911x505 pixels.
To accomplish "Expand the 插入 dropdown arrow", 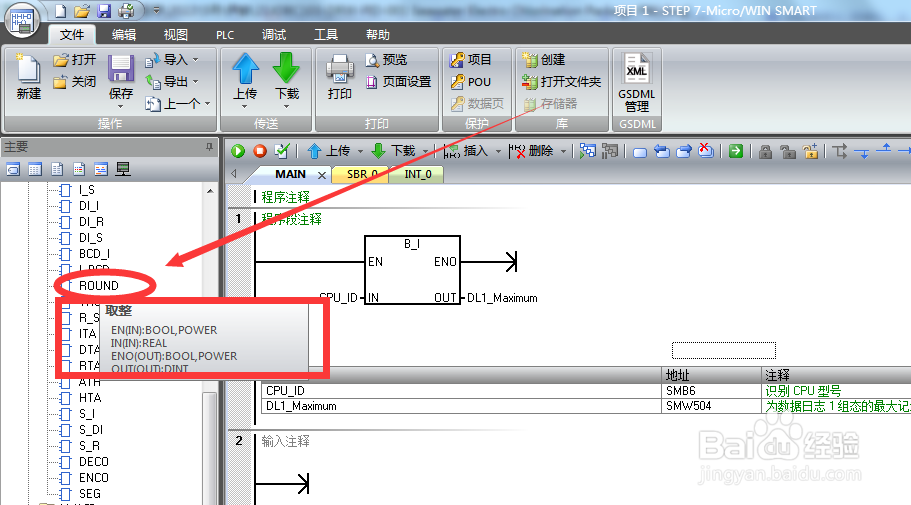I will point(498,151).
